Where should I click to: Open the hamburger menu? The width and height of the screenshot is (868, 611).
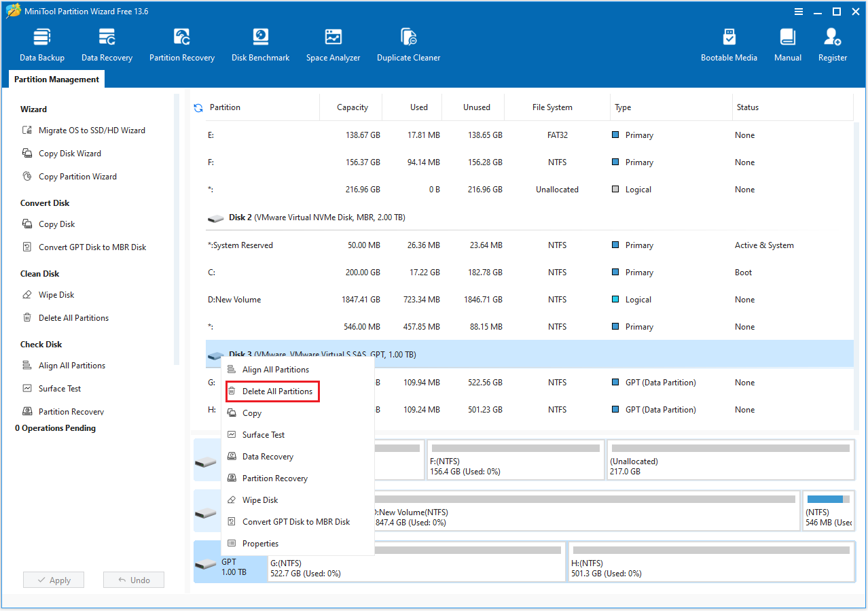tap(798, 11)
